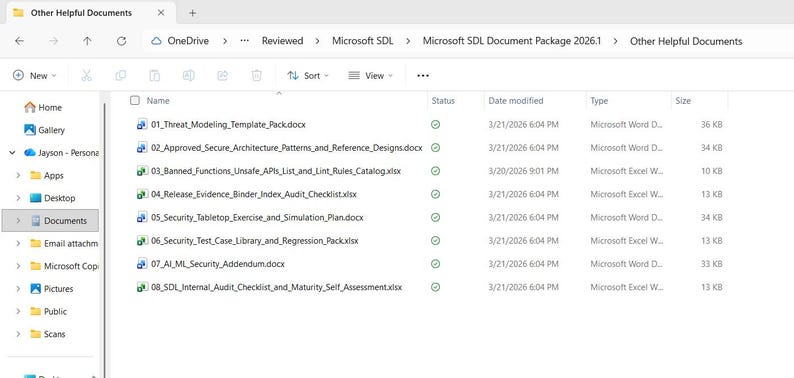Select 02_Approved_Secure_Architecture_Patterns filename
The width and height of the screenshot is (794, 378).
pos(287,147)
